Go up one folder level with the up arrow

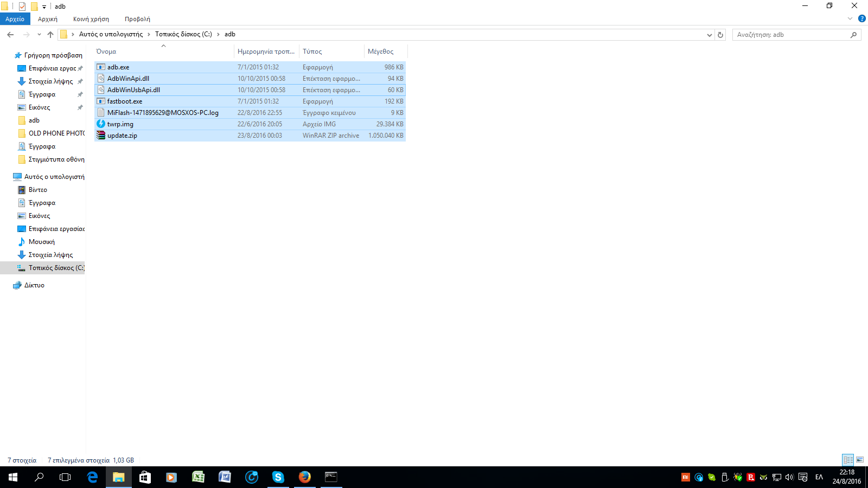pyautogui.click(x=50, y=35)
